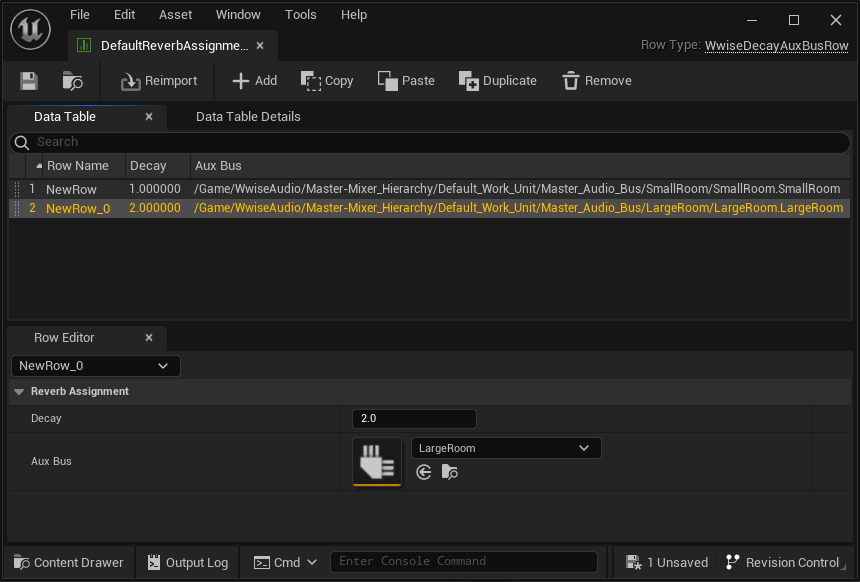Viewport: 860px width, 582px height.
Task: Open the NewRow_0 row selector dropdown
Action: pos(96,366)
